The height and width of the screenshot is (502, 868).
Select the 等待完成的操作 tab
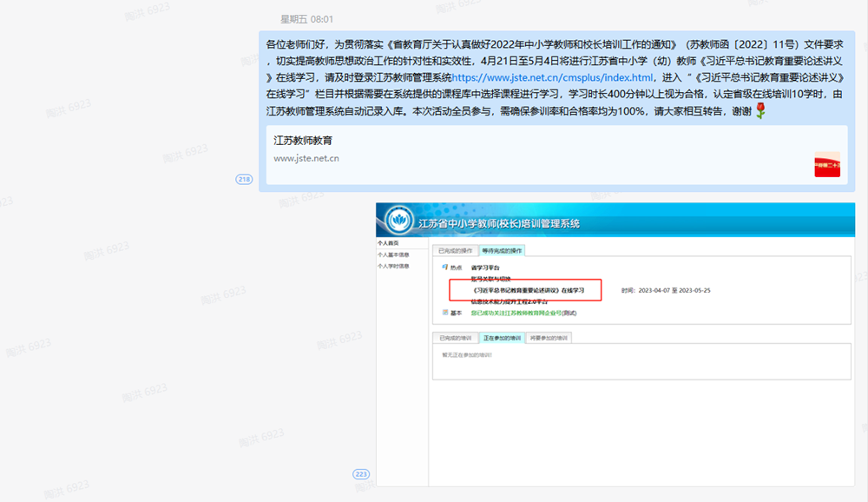(x=503, y=251)
